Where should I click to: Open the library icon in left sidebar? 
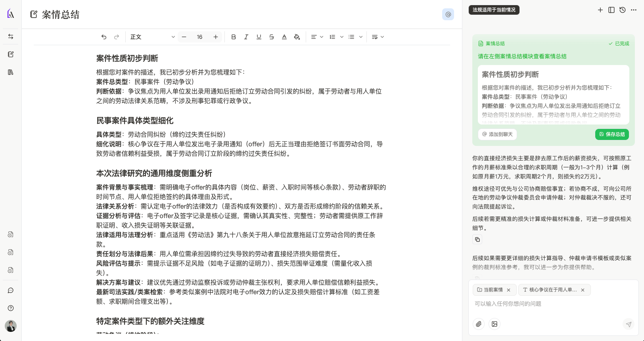pos(11,72)
